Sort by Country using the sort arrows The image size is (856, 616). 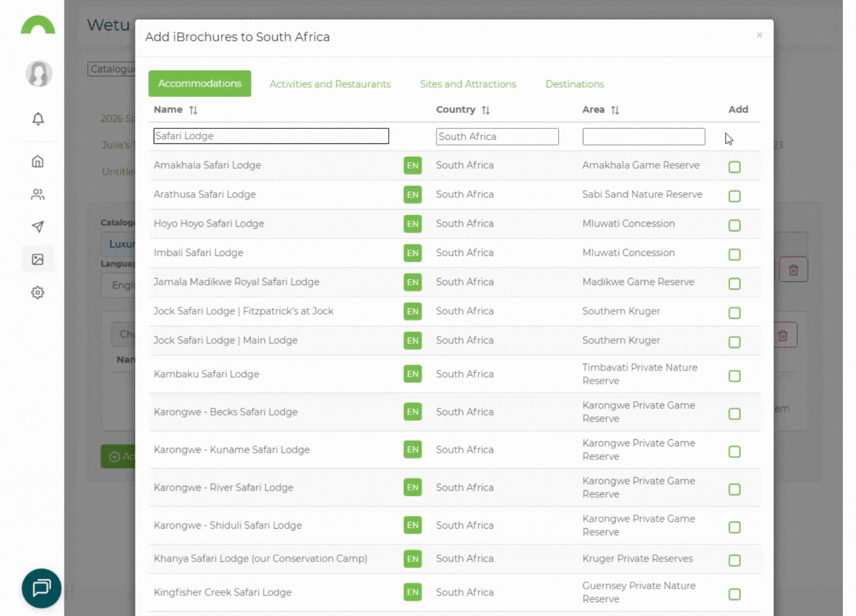click(x=486, y=110)
